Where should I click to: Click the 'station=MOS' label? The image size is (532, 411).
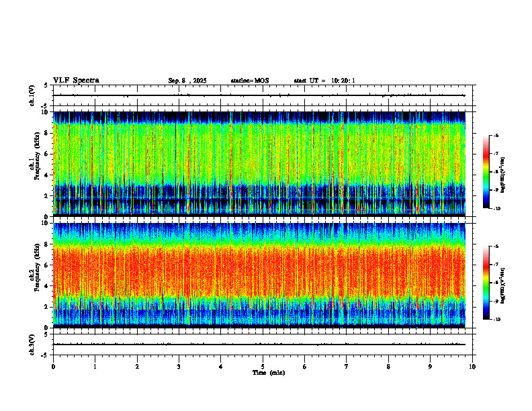(x=250, y=81)
